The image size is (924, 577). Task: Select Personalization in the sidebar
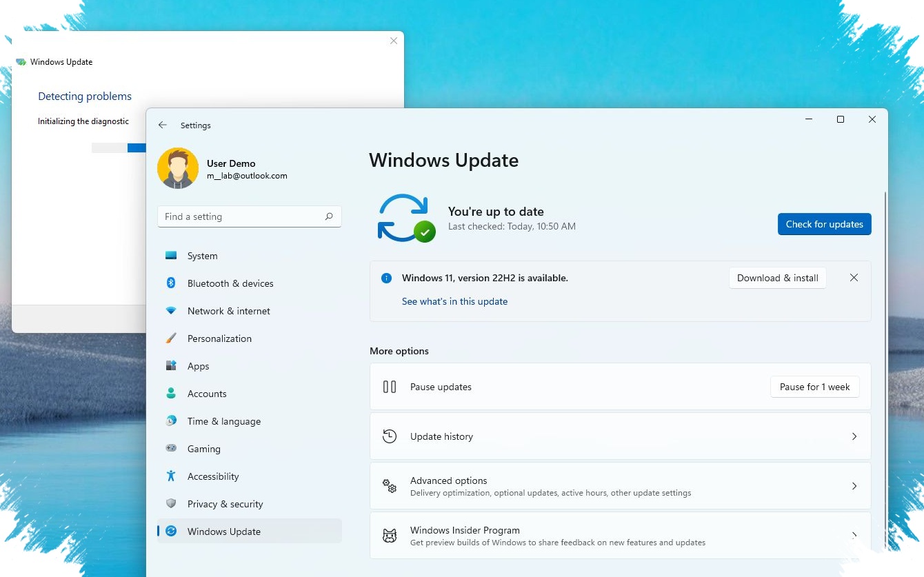click(x=250, y=338)
